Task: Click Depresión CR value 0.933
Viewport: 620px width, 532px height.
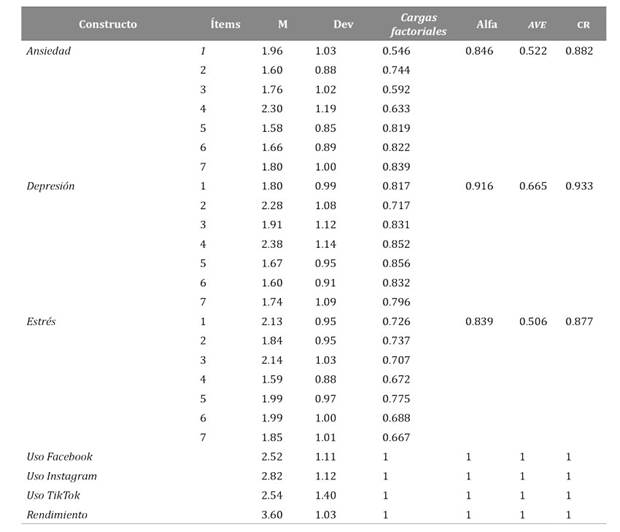Action: (x=579, y=186)
